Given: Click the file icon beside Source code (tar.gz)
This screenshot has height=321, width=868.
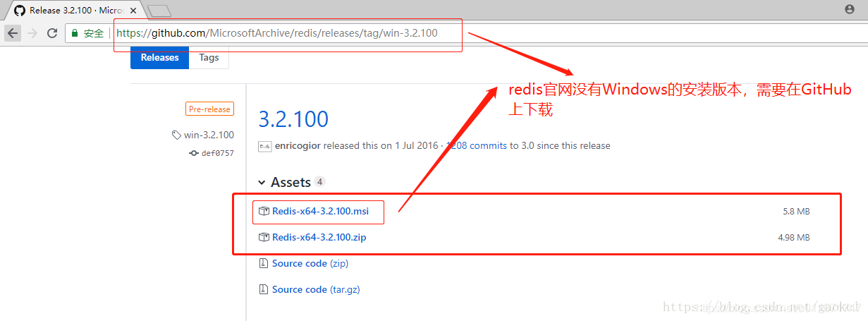Looking at the screenshot, I should click(264, 289).
